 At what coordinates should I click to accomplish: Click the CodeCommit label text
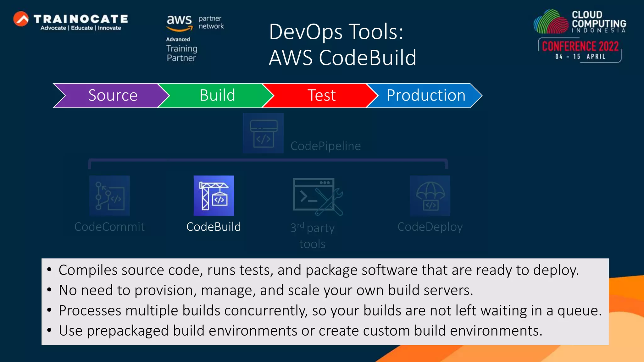click(x=109, y=227)
